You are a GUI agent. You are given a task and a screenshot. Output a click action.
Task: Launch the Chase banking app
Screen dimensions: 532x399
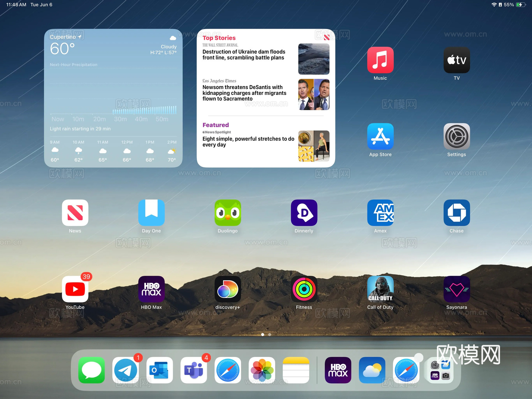[457, 213]
